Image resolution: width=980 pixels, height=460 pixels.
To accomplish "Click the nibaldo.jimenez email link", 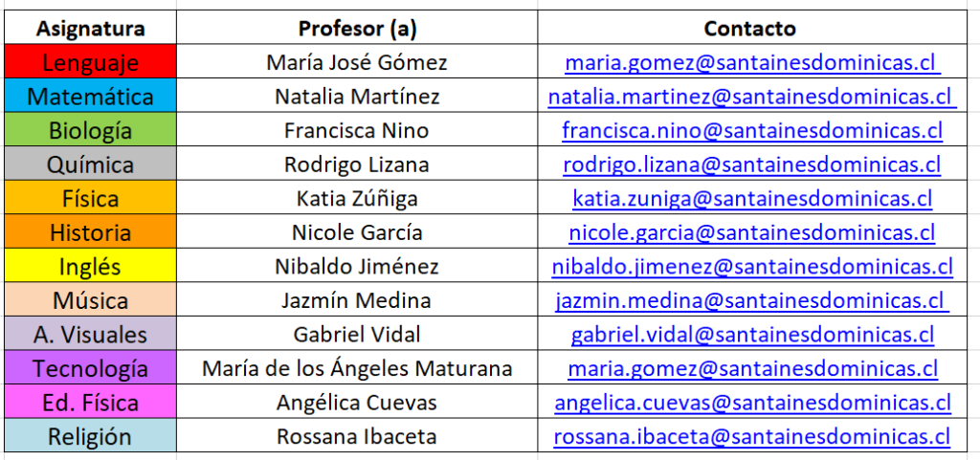I will pos(751,267).
